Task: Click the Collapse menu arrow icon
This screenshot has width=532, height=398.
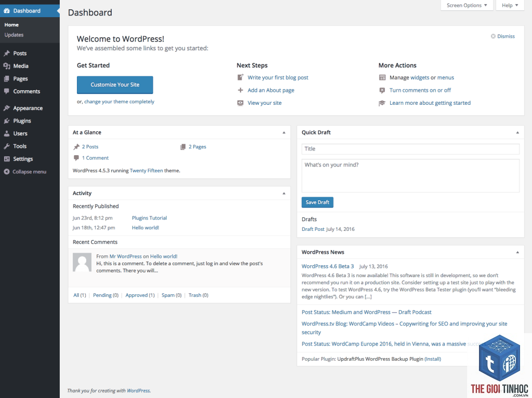Action: point(6,172)
